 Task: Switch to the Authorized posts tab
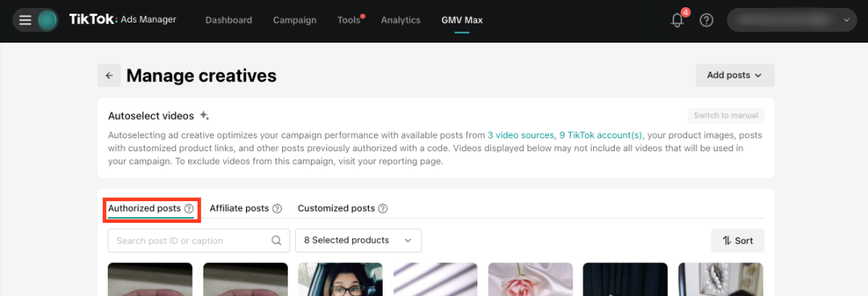click(x=145, y=208)
